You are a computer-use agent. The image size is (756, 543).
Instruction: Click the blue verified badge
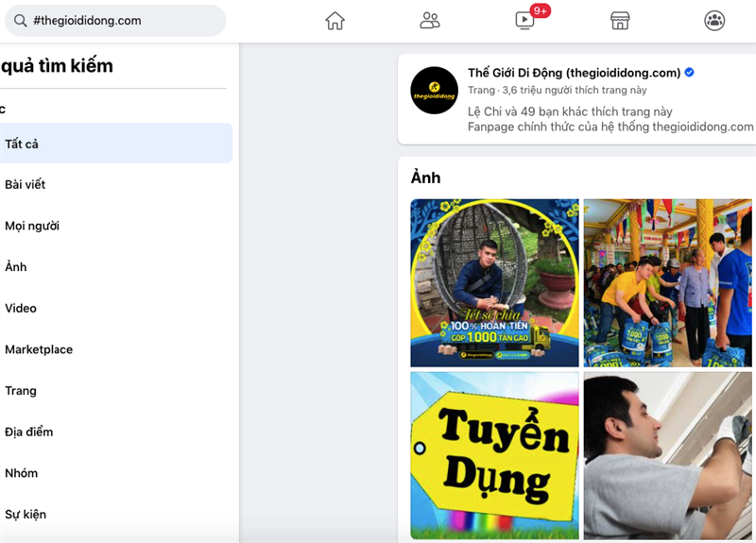click(x=690, y=73)
